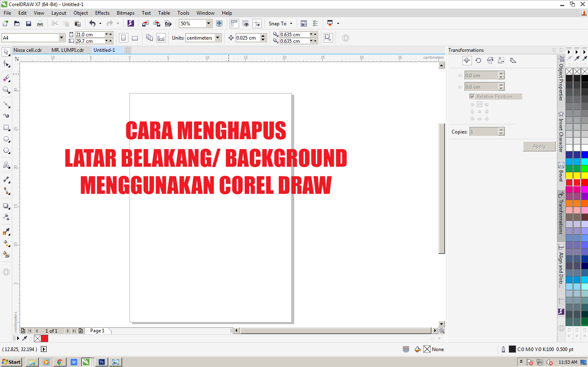The width and height of the screenshot is (588, 367).
Task: Select the Drop Shadow tool
Action: click(6, 206)
